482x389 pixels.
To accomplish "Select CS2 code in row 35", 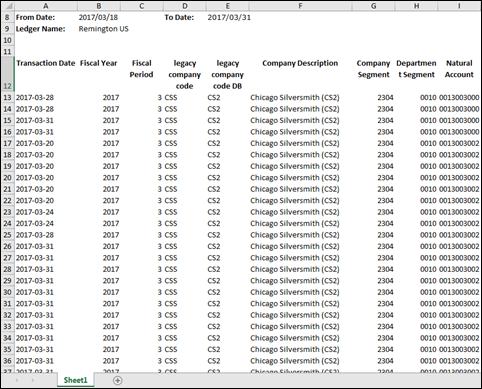I will (227, 349).
